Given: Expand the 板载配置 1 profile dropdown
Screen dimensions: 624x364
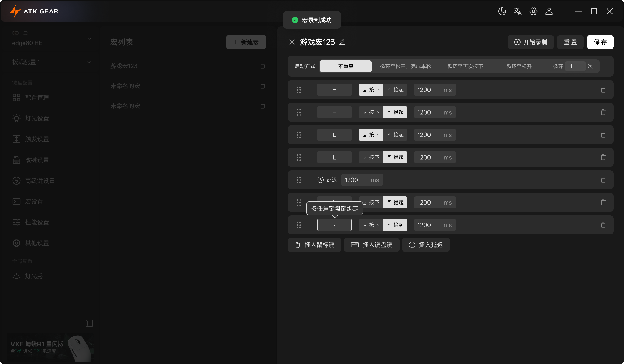Looking at the screenshot, I should [89, 62].
